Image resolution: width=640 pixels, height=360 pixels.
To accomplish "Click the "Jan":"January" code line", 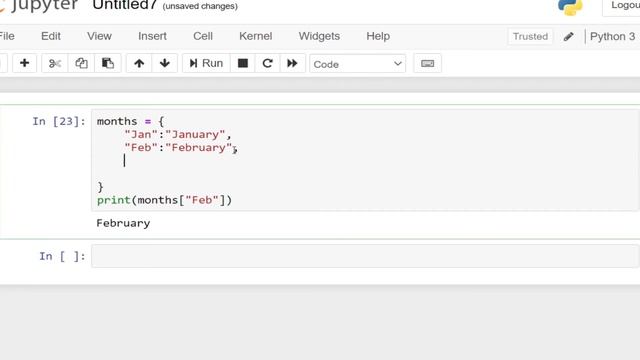I will (178, 134).
